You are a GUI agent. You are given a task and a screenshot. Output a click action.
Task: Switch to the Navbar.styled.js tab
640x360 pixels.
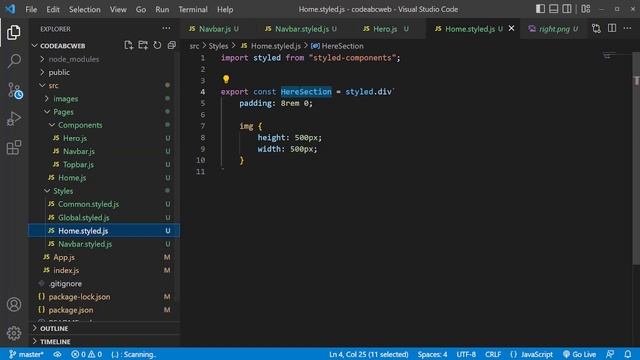click(x=301, y=29)
